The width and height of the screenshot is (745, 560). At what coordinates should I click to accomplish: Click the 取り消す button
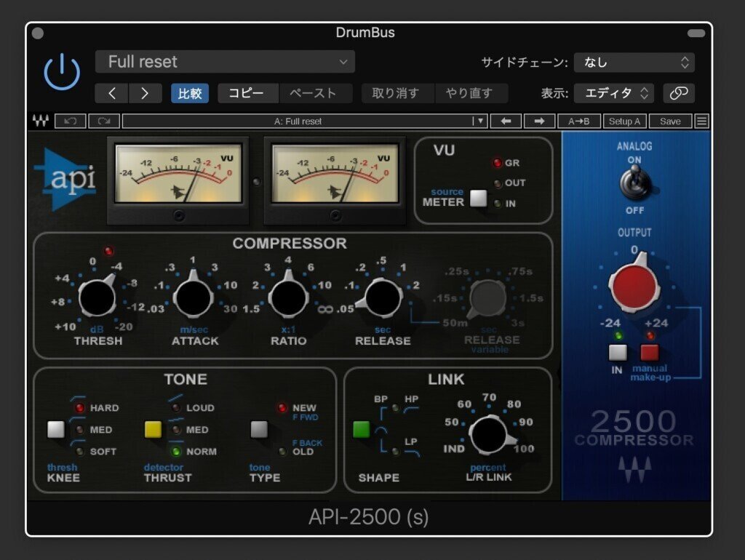[x=397, y=93]
